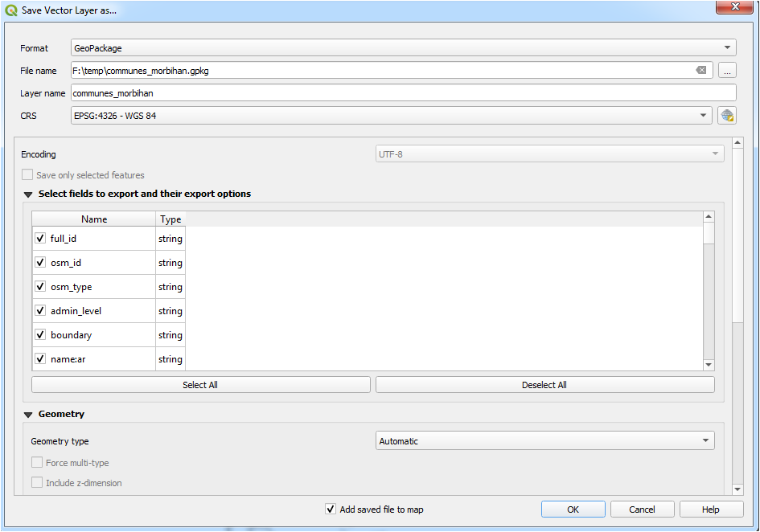Image resolution: width=760 pixels, height=532 pixels.
Task: Confirm export with the OK button
Action: coord(573,509)
